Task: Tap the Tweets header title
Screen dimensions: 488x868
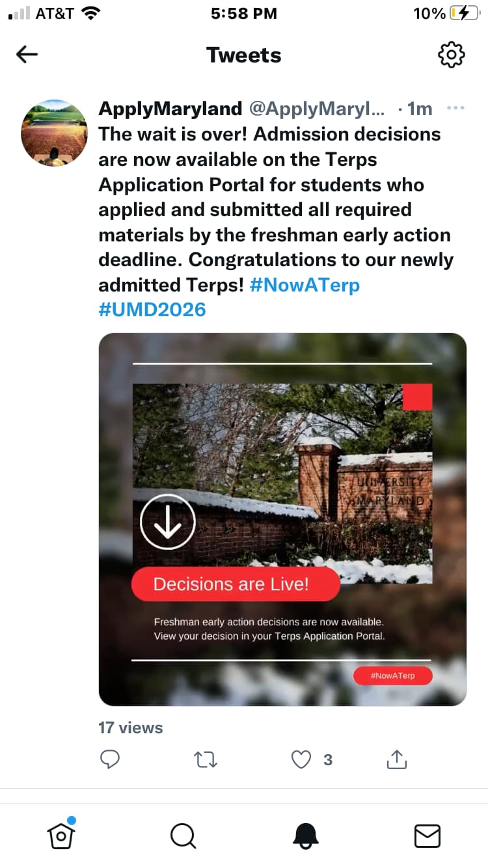Action: click(244, 55)
